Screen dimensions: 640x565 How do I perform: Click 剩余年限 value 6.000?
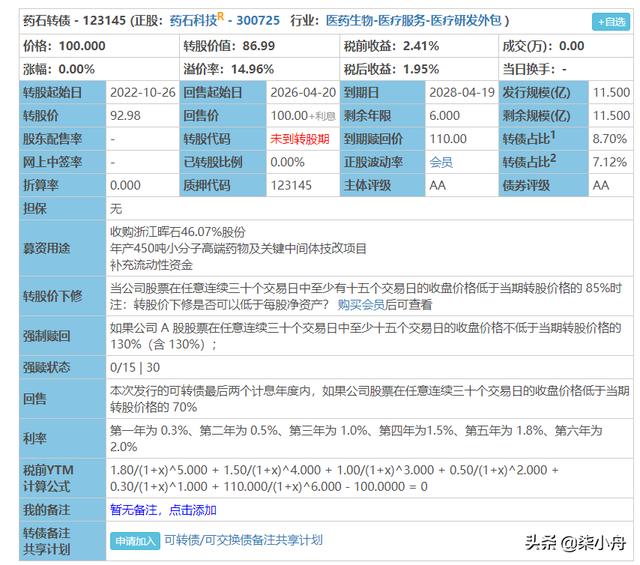[x=444, y=116]
